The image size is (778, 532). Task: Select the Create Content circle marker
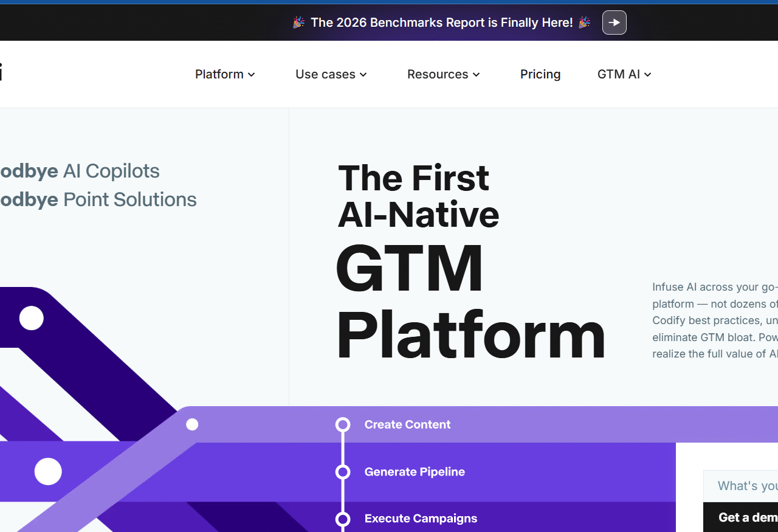click(x=343, y=424)
